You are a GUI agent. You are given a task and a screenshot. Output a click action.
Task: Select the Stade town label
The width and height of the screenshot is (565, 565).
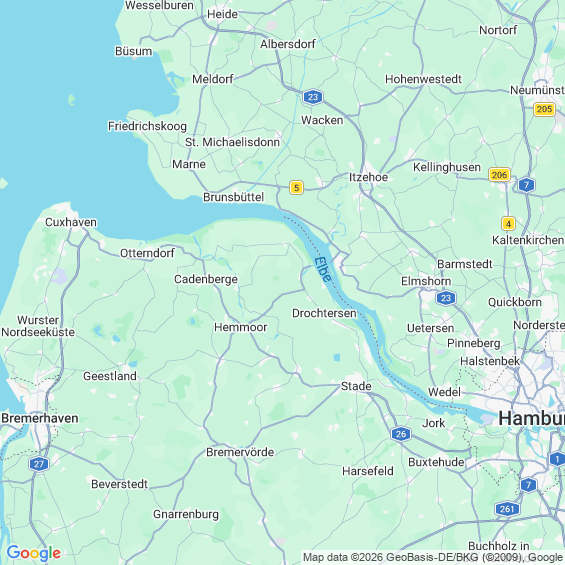(x=356, y=386)
